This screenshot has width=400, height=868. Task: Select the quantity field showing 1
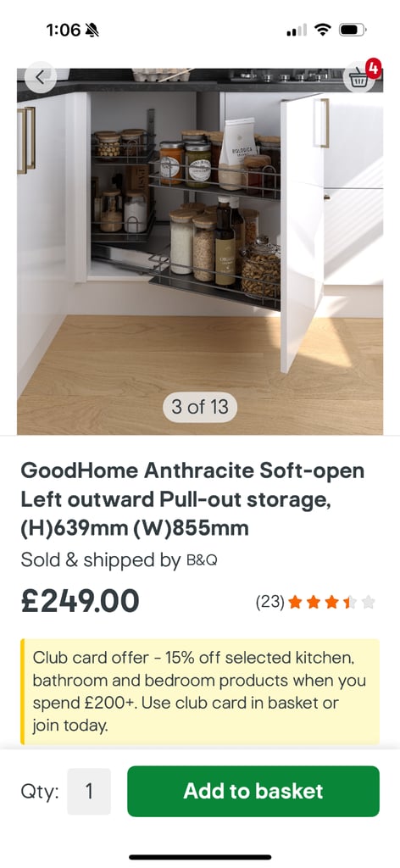tap(89, 791)
